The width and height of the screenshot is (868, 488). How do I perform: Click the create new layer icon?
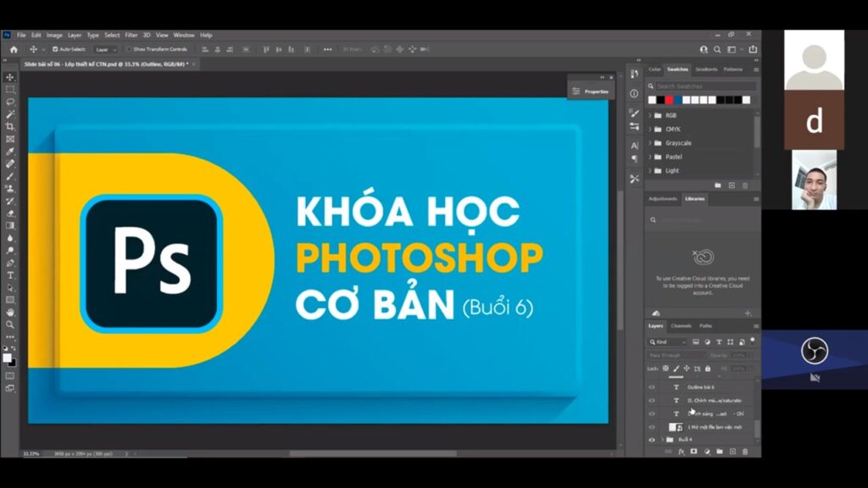[x=732, y=452]
